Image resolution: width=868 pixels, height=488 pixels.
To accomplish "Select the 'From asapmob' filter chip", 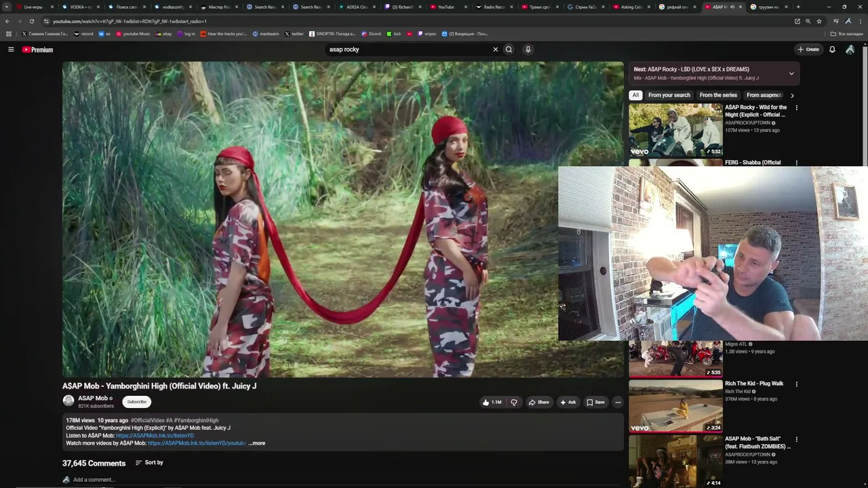I will pyautogui.click(x=764, y=96).
